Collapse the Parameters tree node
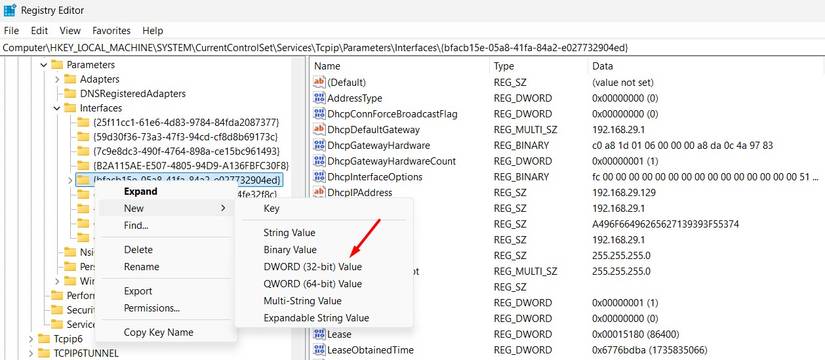Image resolution: width=825 pixels, height=360 pixels. point(44,65)
